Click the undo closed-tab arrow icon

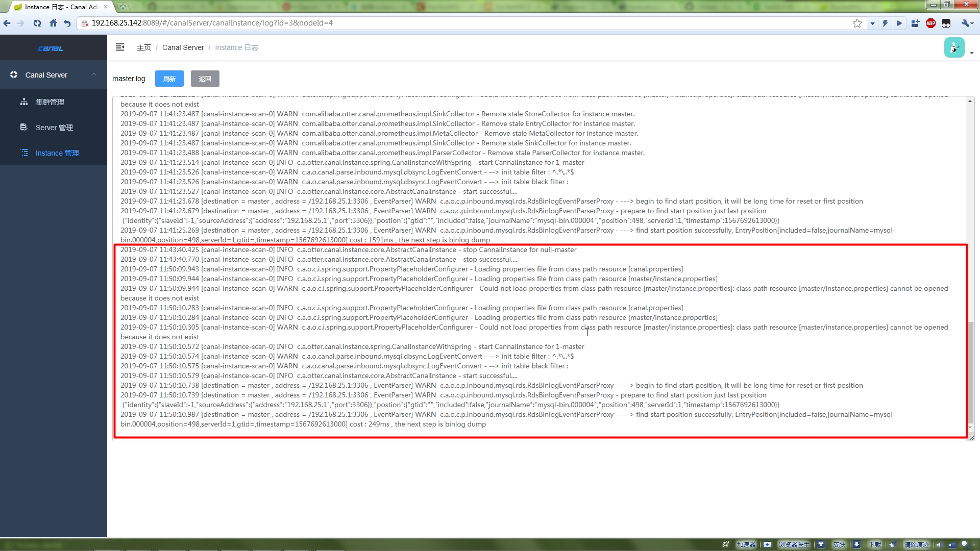click(x=67, y=23)
